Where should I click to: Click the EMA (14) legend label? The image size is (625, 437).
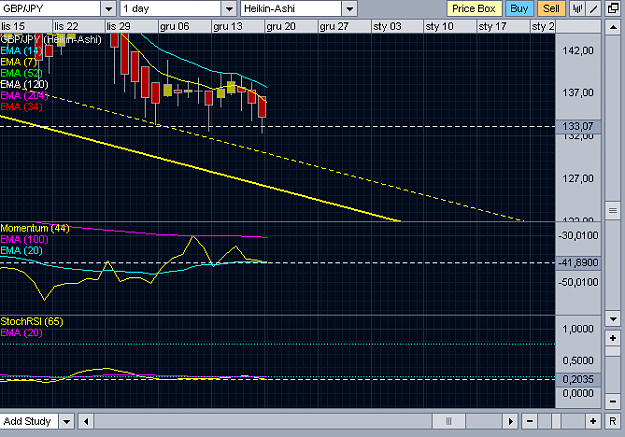(x=21, y=51)
